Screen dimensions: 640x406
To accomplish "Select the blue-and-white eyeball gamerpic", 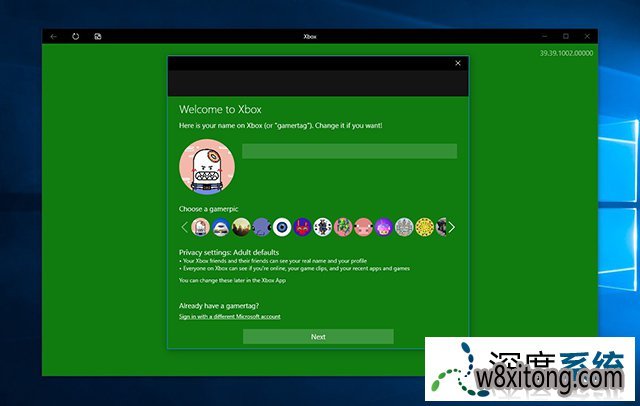I will tap(282, 227).
